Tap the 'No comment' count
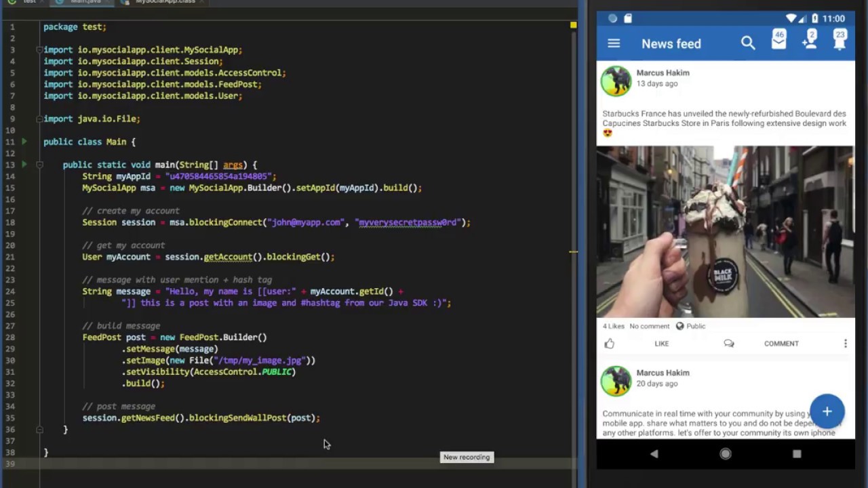Viewport: 868px width, 488px height. [649, 326]
